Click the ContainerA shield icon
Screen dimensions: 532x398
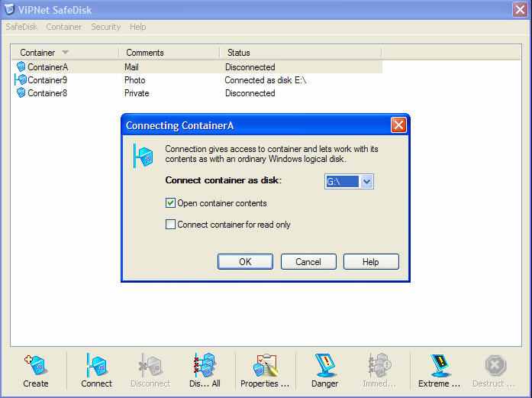[21, 66]
